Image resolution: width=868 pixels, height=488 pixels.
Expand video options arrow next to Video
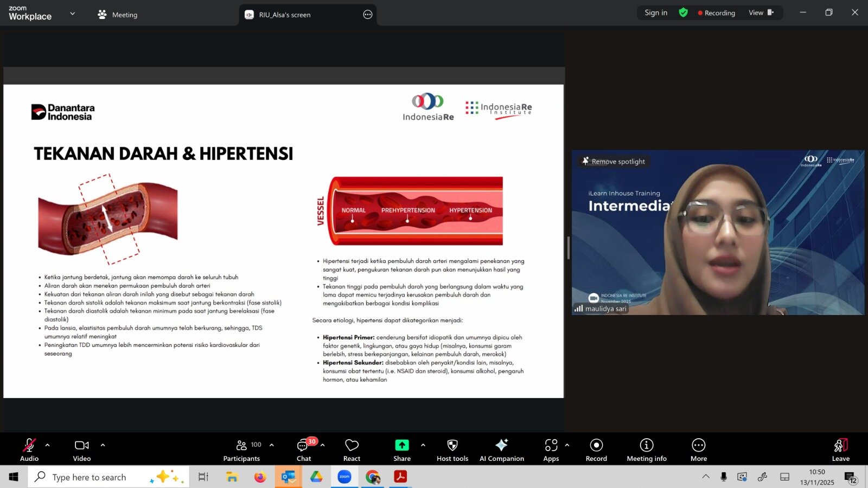click(103, 445)
